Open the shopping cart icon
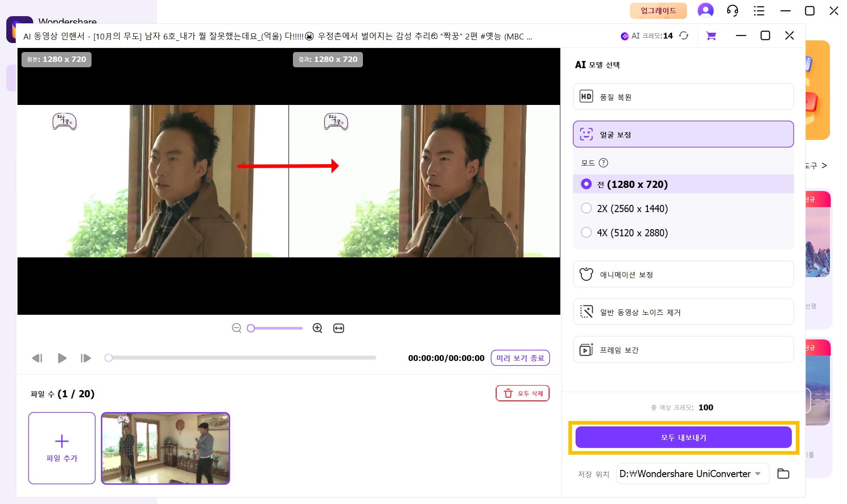The width and height of the screenshot is (847, 504). [x=711, y=36]
